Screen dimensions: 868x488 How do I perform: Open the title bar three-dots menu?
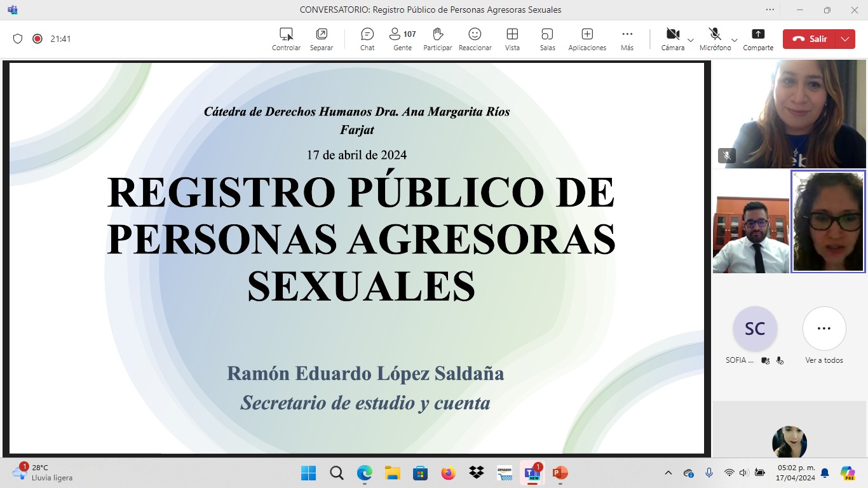pyautogui.click(x=770, y=10)
